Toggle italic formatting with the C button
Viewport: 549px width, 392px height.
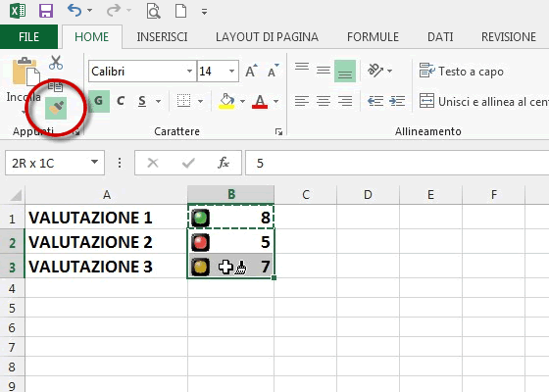coord(121,101)
